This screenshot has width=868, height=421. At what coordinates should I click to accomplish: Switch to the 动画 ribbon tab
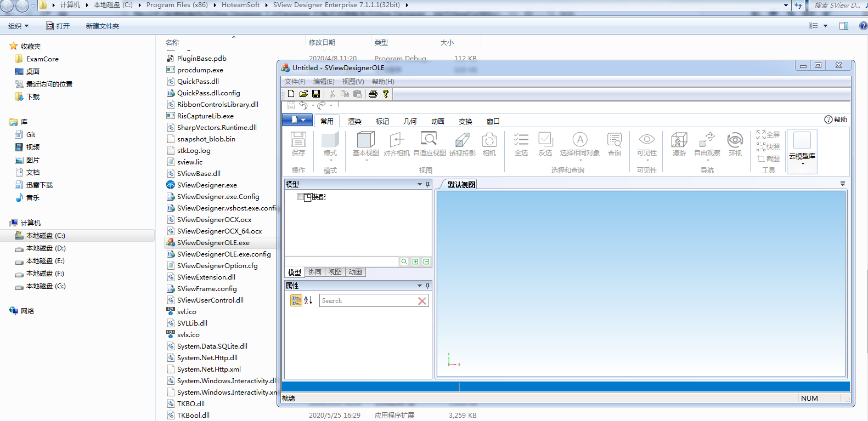coord(438,121)
